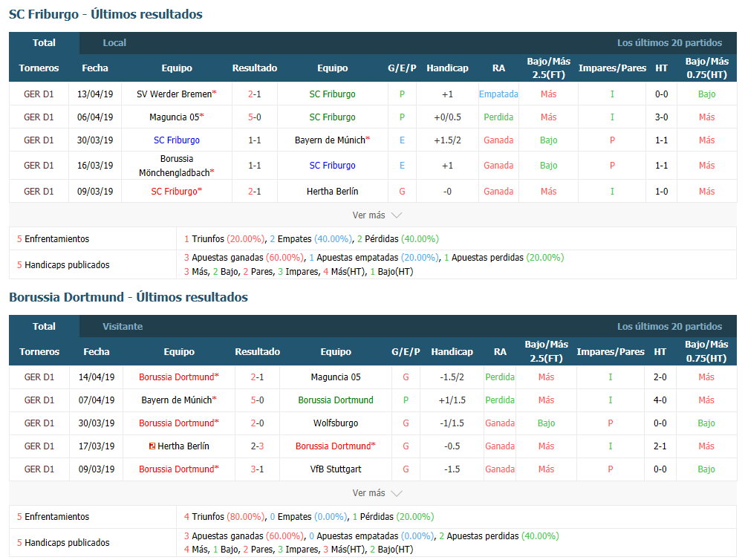Screen dimensions: 745x560
Task: Open Hertha Berlín link in 09/03/19 row
Action: coord(332,192)
